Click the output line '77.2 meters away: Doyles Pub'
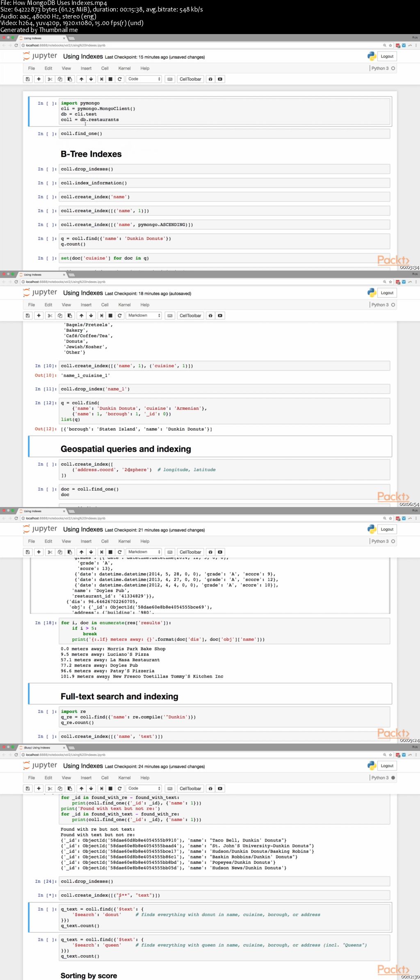The height and width of the screenshot is (980, 420). coord(99,666)
